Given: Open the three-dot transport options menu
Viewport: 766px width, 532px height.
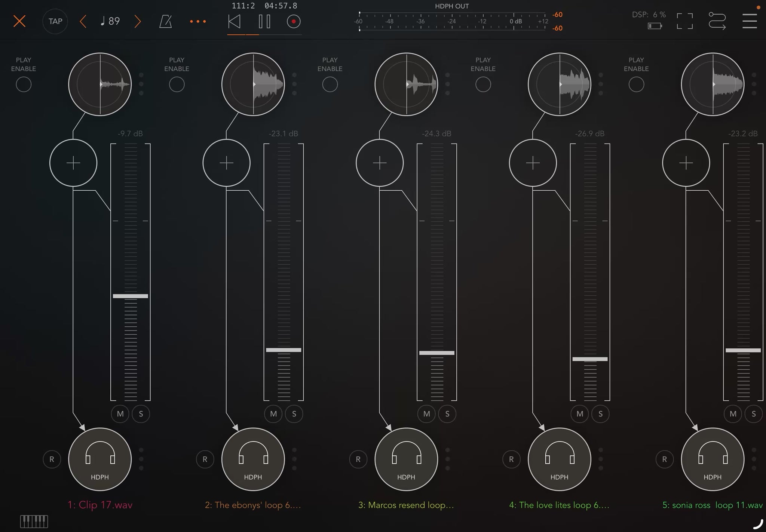Looking at the screenshot, I should point(198,22).
